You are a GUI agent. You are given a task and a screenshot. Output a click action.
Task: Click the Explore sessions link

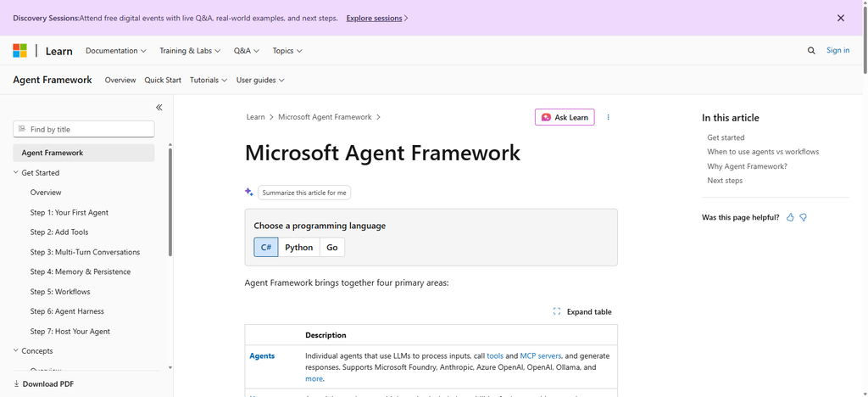[377, 18]
